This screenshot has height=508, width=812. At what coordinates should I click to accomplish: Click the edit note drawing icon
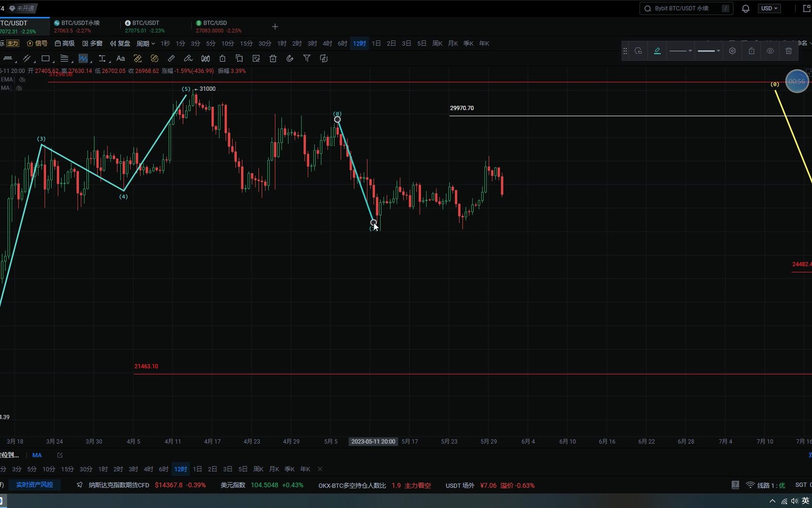click(x=256, y=58)
